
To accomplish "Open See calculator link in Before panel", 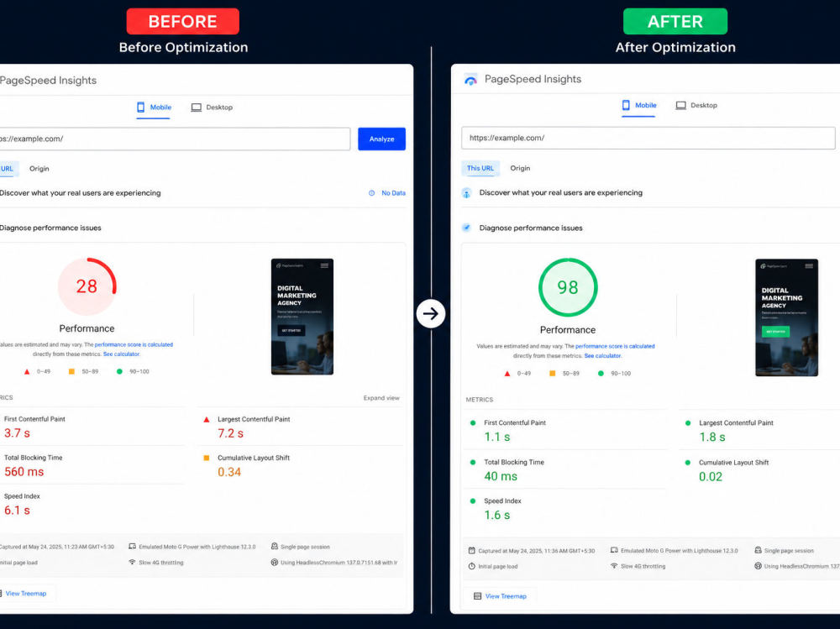I will (x=122, y=354).
